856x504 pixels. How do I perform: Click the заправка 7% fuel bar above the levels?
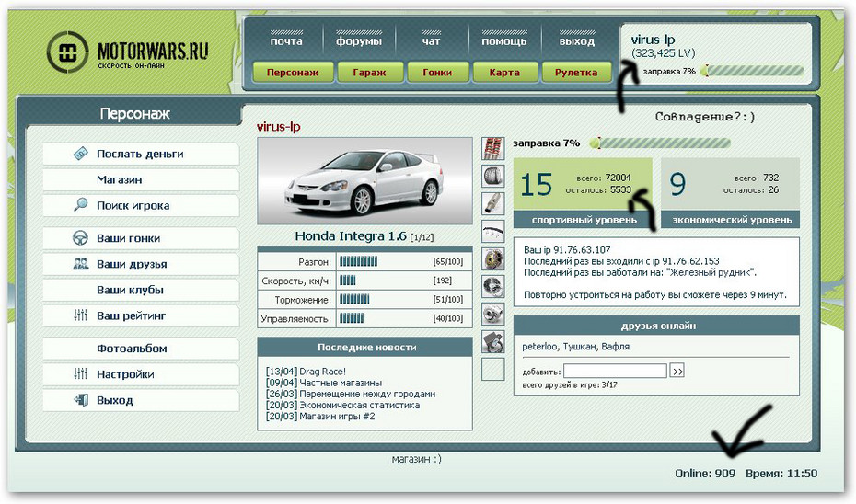tap(660, 143)
